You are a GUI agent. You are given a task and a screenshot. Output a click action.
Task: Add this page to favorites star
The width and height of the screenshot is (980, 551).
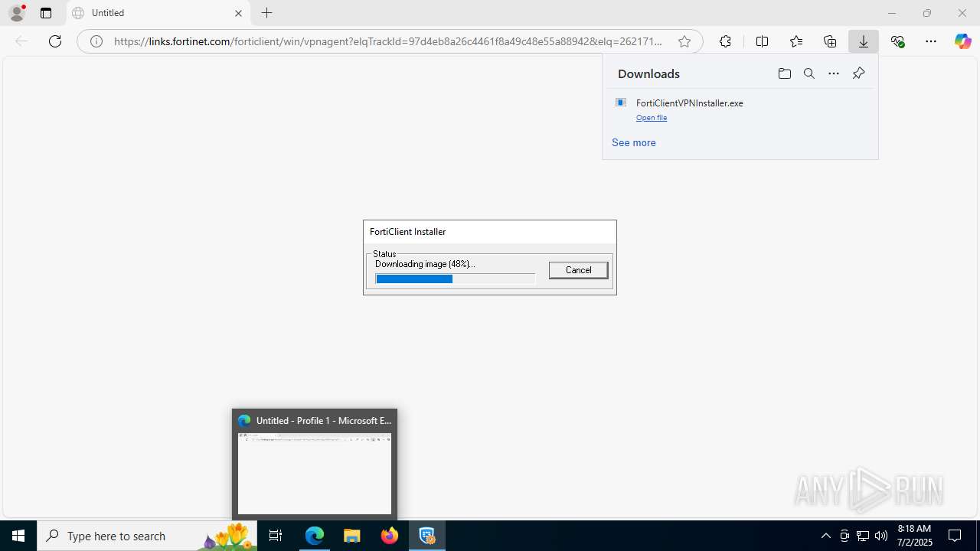pyautogui.click(x=684, y=41)
